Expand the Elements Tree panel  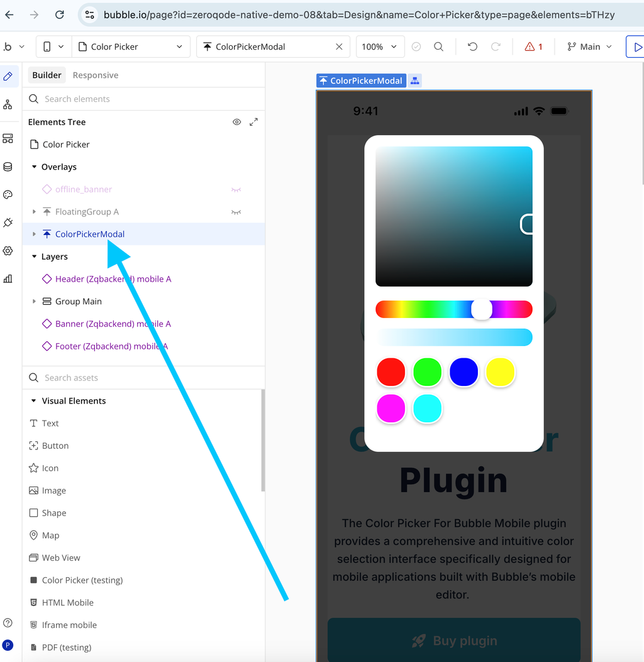(253, 122)
